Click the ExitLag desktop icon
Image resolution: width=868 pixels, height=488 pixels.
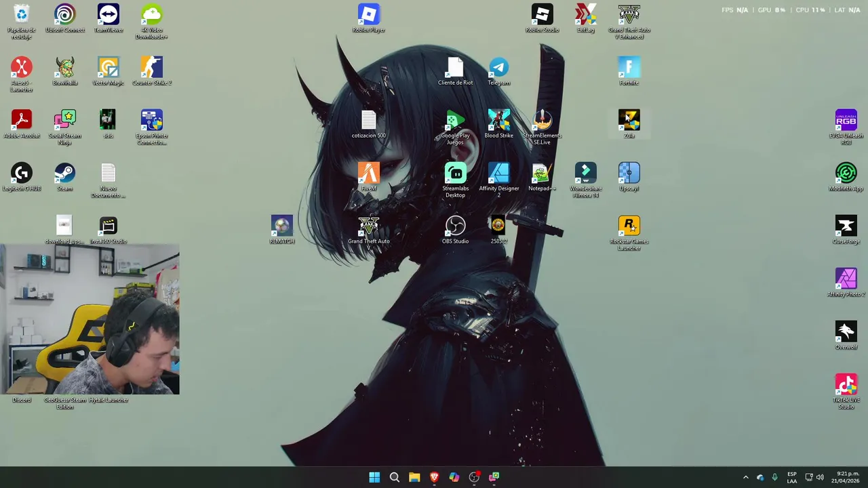click(586, 19)
